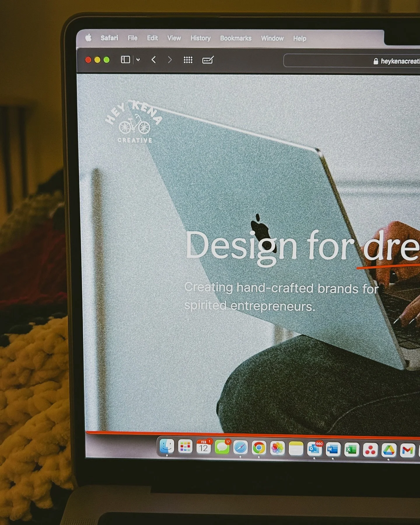Click the heykenacreative address bar
The image size is (420, 525).
click(352, 61)
